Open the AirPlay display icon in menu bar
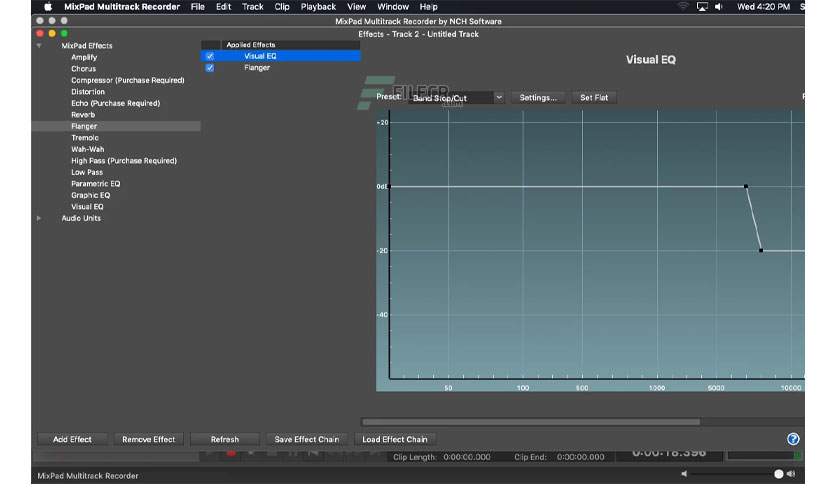Screen dimensions: 836x484 click(x=702, y=7)
